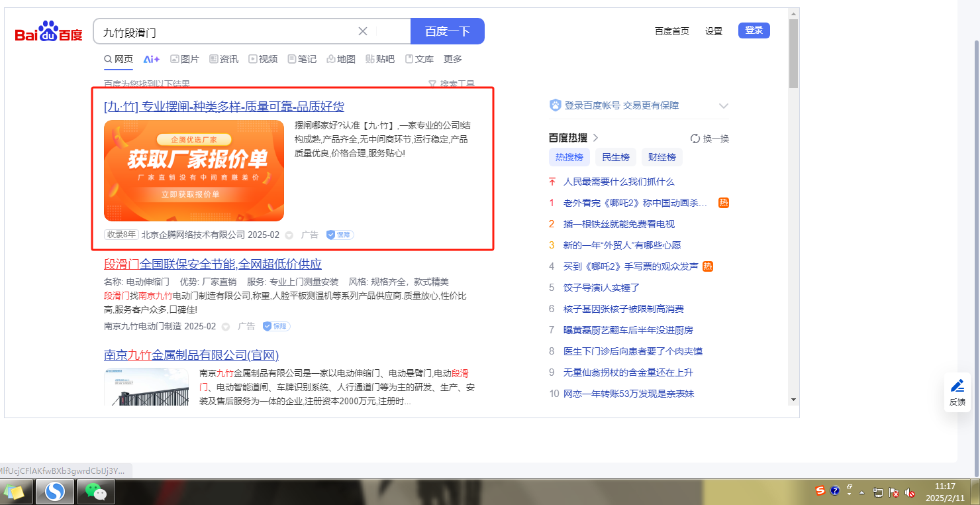The height and width of the screenshot is (505, 980).
Task: Go to the 地图 tab
Action: tap(341, 59)
